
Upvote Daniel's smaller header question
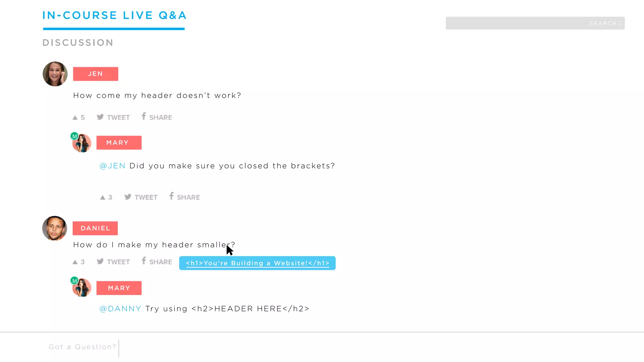click(75, 262)
